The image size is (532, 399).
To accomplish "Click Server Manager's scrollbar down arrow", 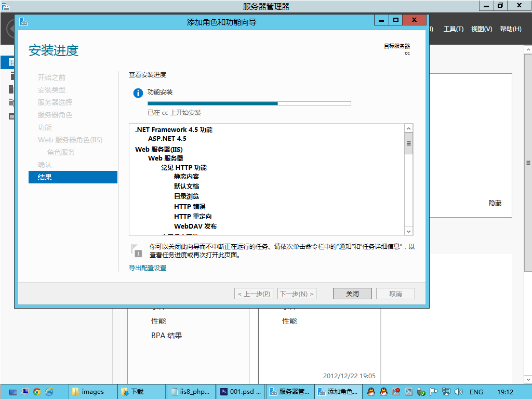I will [528, 379].
